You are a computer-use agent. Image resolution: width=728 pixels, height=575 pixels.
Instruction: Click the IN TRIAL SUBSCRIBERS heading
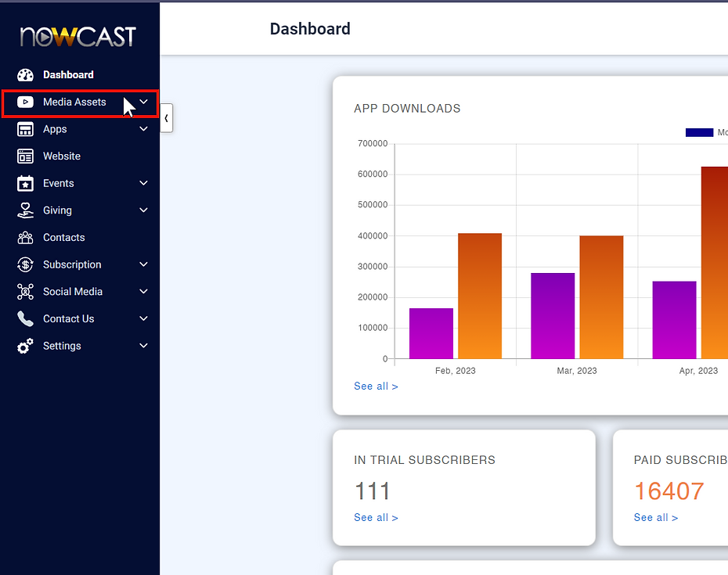[424, 460]
